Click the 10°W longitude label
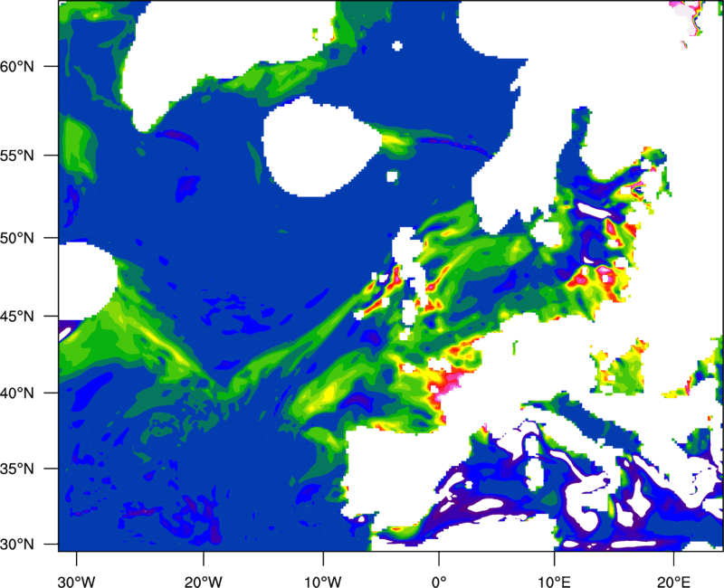 coord(323,582)
